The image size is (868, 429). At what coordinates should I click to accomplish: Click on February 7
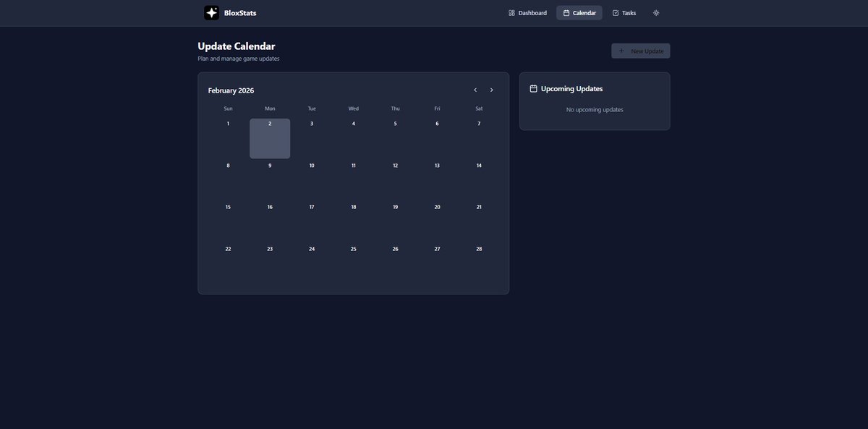click(x=479, y=139)
